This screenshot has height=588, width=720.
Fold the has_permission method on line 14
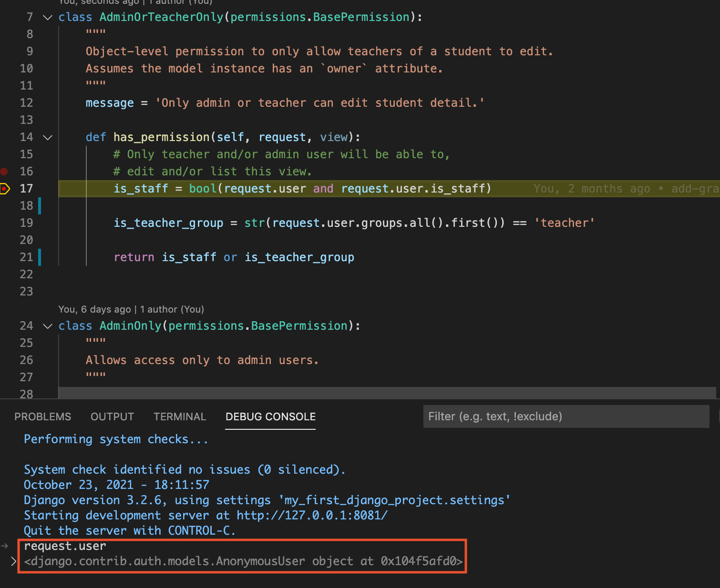tap(48, 138)
